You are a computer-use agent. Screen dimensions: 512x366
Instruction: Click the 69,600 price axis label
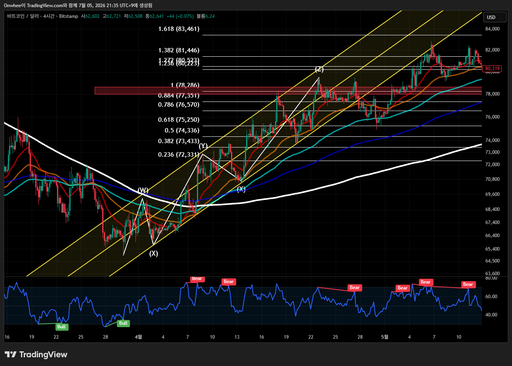coord(492,194)
